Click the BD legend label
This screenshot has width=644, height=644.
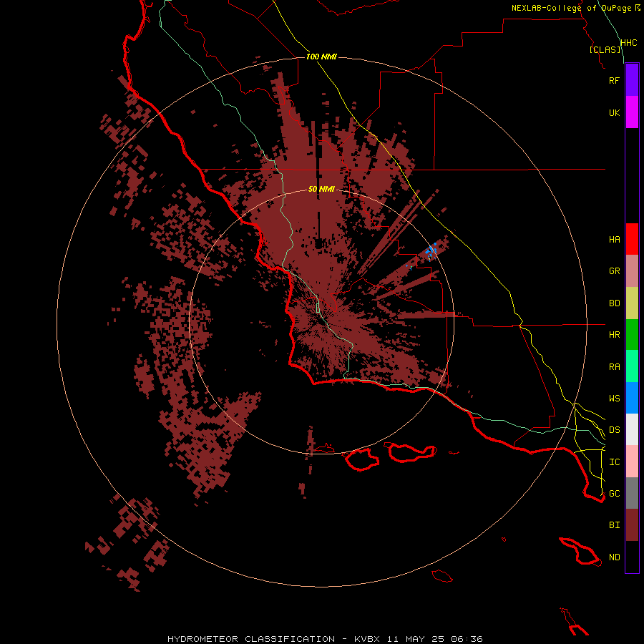pyautogui.click(x=614, y=303)
